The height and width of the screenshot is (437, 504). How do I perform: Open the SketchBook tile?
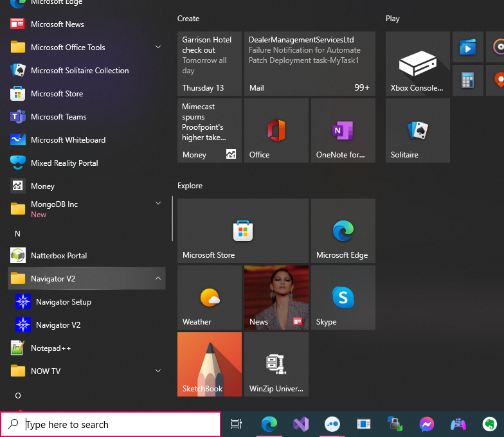(x=210, y=364)
